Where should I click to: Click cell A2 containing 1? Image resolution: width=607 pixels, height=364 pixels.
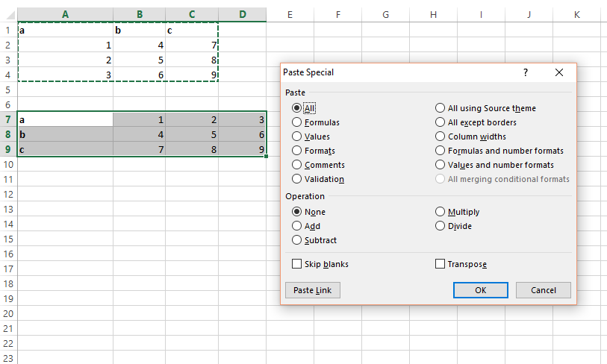pos(66,45)
